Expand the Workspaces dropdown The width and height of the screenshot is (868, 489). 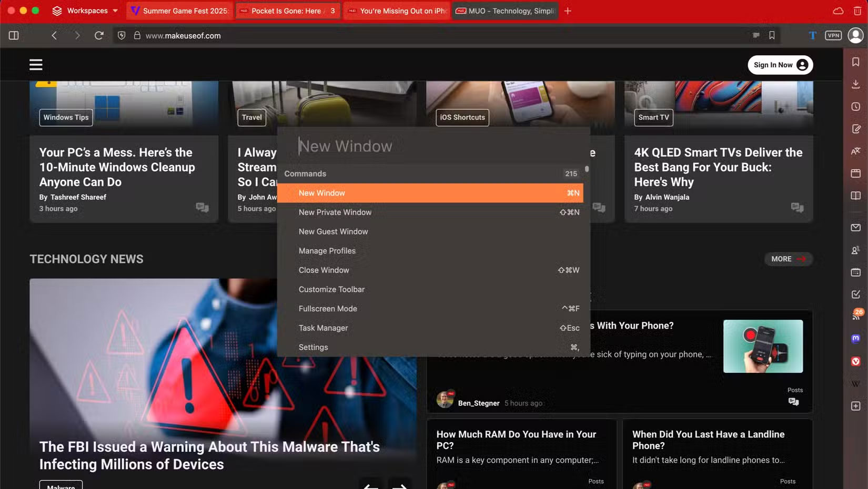pos(85,11)
